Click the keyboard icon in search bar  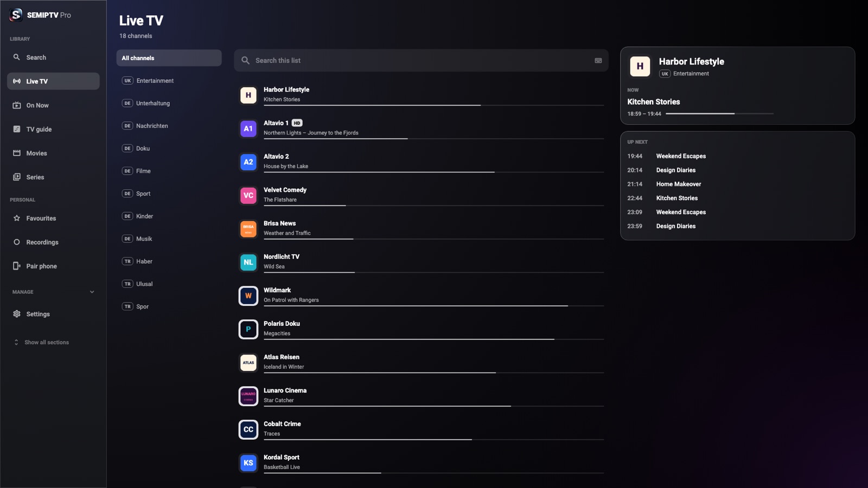point(598,61)
